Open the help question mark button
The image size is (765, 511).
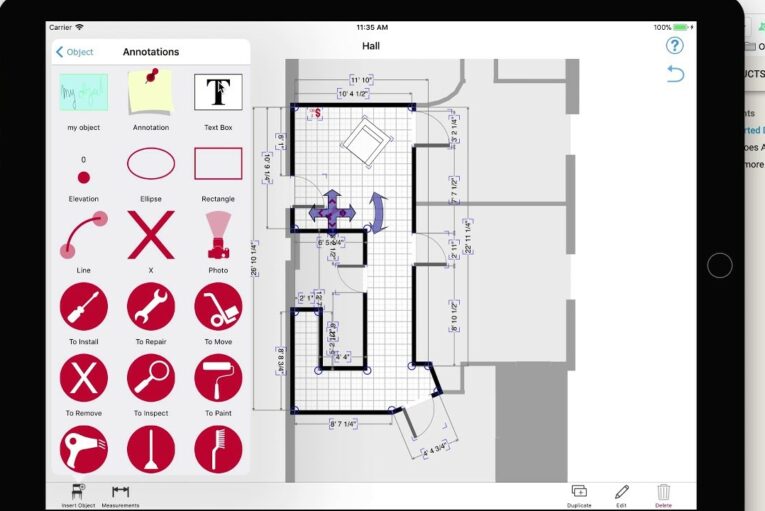point(675,45)
